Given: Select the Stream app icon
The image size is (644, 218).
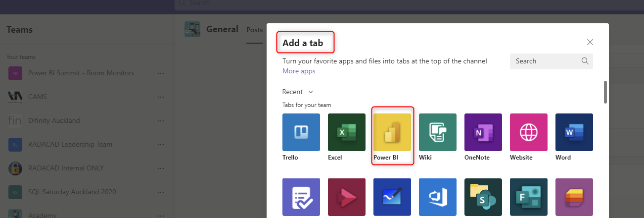Looking at the screenshot, I should click(347, 197).
